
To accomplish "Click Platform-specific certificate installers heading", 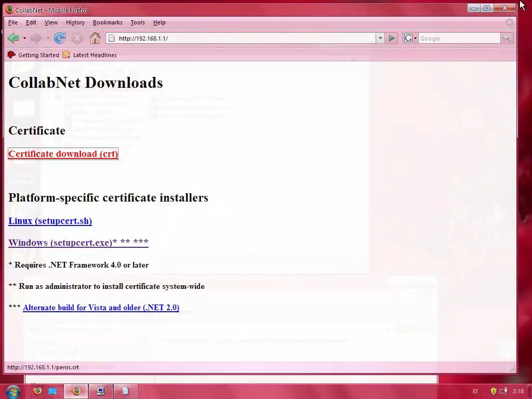I will [108, 197].
